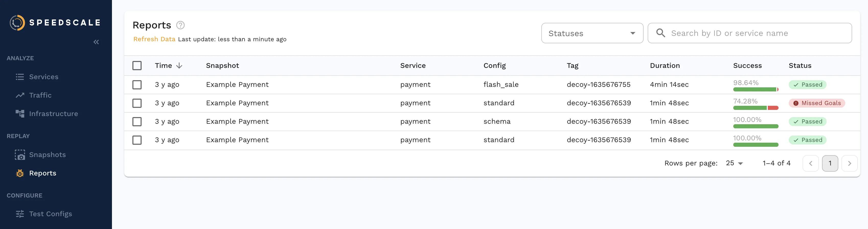Viewport: 868px width, 229px height.
Task: Open Test Configs in the sidebar
Action: point(51,214)
